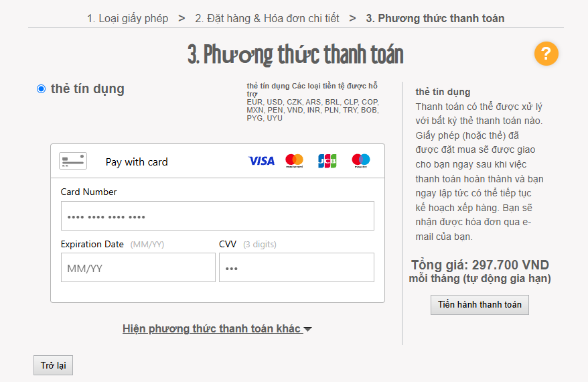
Task: Click the orange help question mark icon
Action: [546, 54]
